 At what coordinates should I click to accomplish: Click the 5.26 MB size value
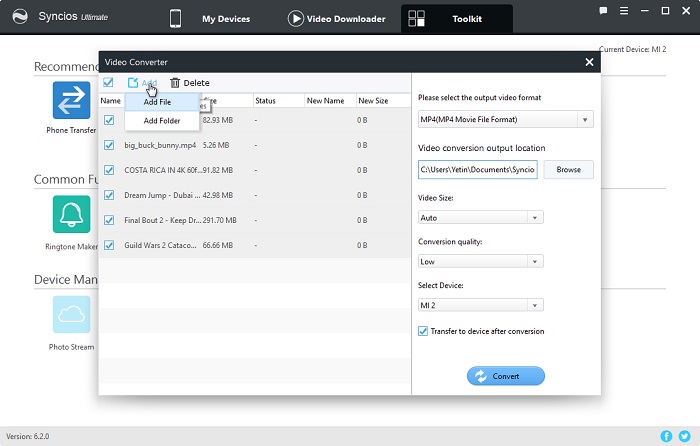(216, 145)
